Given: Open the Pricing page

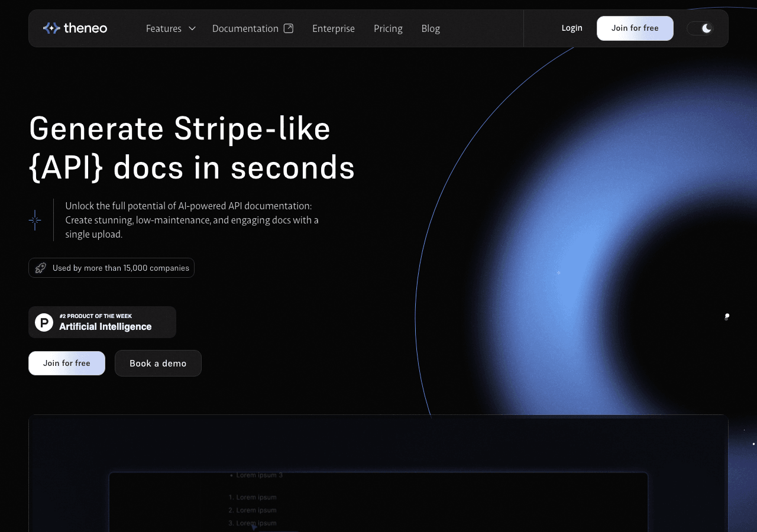Looking at the screenshot, I should (388, 28).
